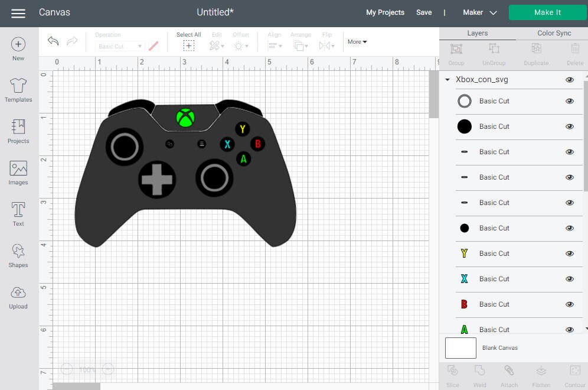This screenshot has width=588, height=390.
Task: Click the Attach icon
Action: pyautogui.click(x=509, y=373)
